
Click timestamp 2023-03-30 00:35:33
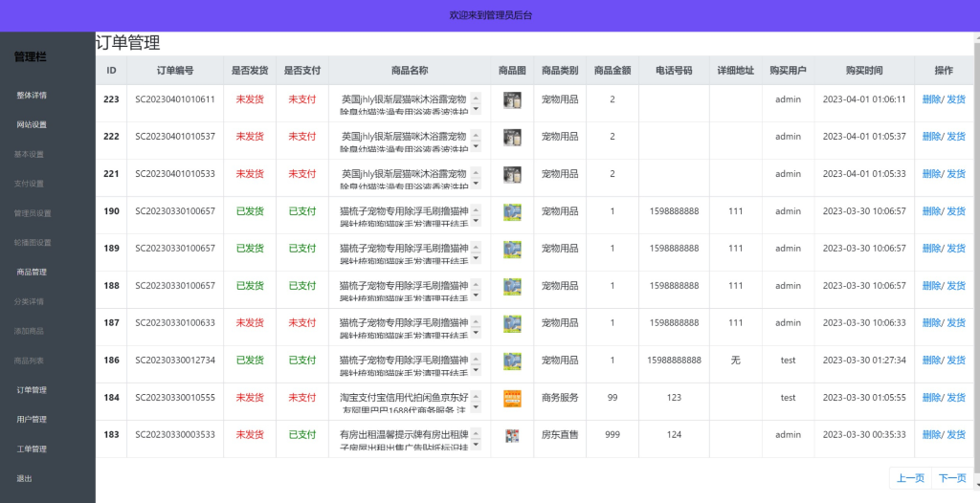(x=864, y=434)
